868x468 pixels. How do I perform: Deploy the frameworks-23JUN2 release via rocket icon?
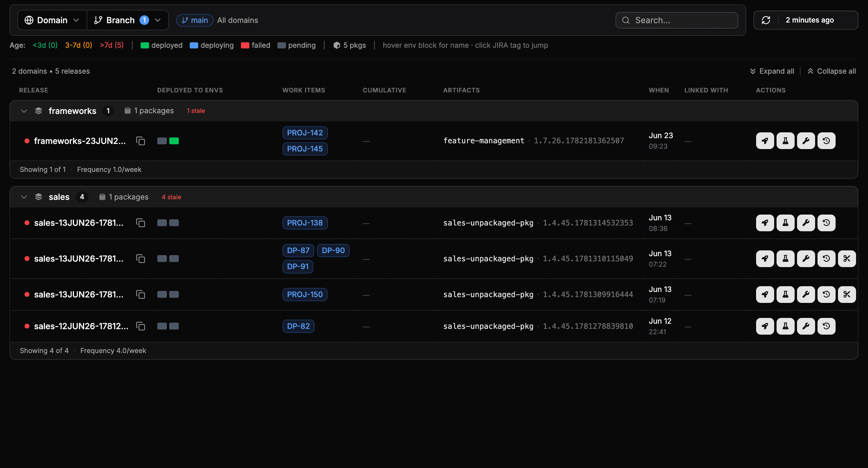coord(765,141)
